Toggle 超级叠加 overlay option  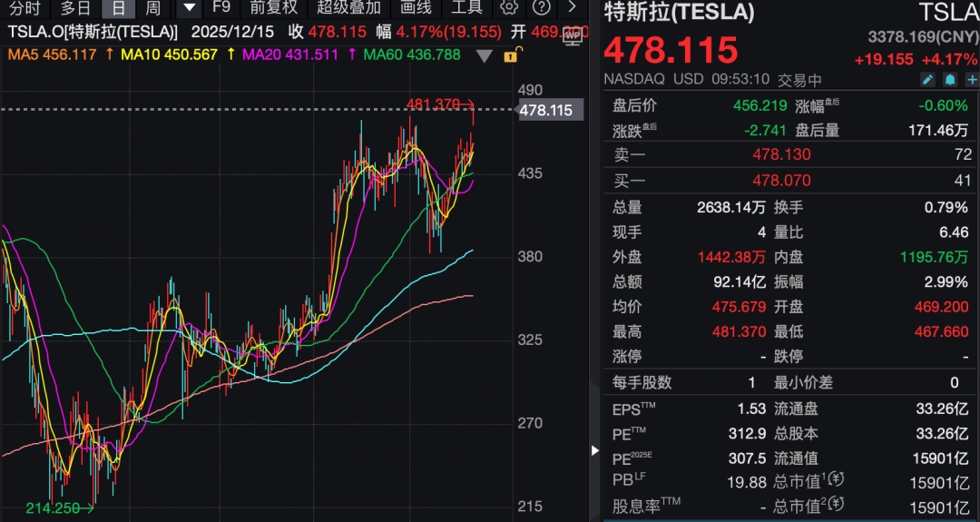click(348, 8)
